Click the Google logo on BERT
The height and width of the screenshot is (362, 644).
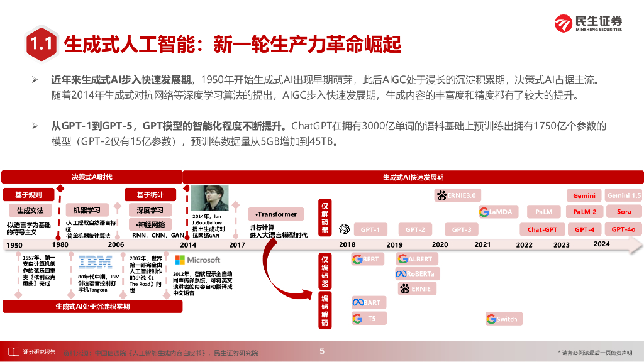tap(357, 260)
